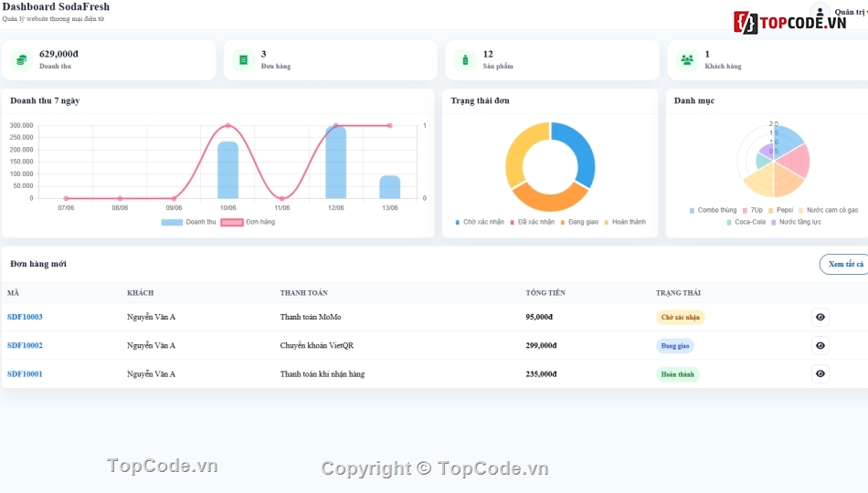Click the 629,000đ revenue value
This screenshot has width=868, height=493.
tap(58, 54)
